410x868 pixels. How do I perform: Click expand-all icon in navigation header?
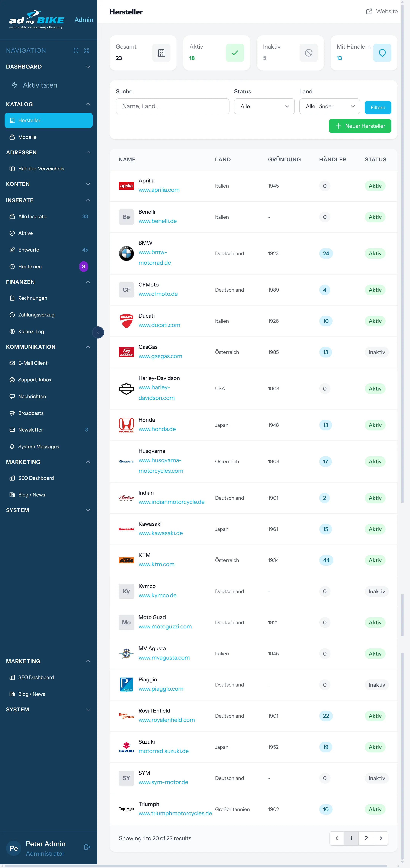76,51
